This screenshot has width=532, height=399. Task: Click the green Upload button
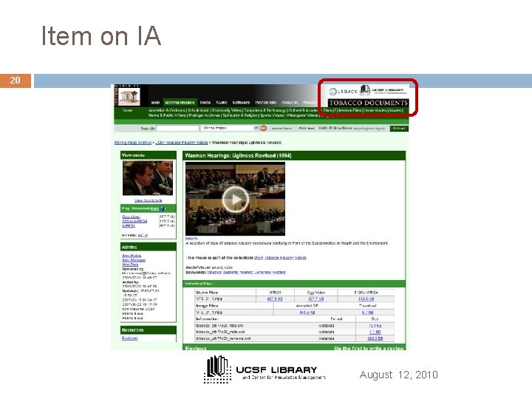click(x=399, y=129)
